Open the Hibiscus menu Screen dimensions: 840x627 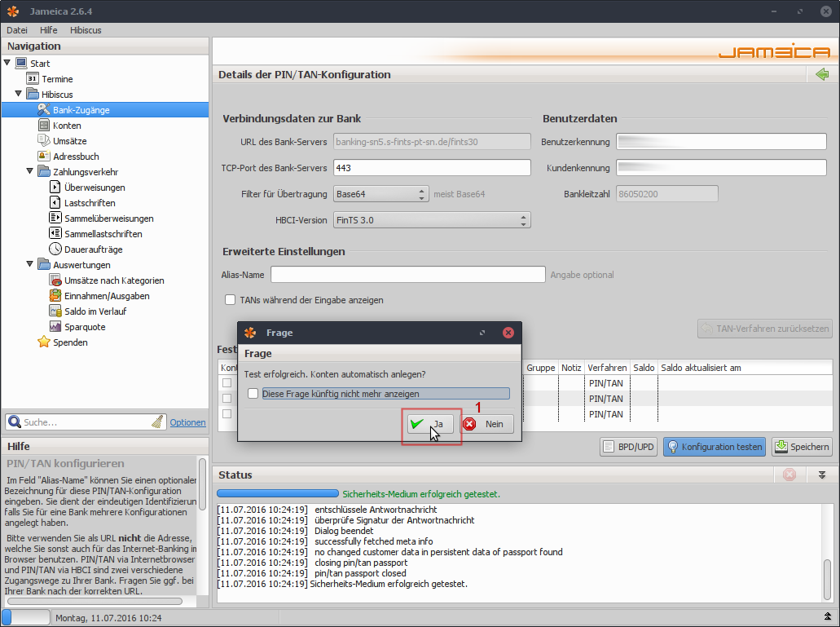(x=86, y=30)
